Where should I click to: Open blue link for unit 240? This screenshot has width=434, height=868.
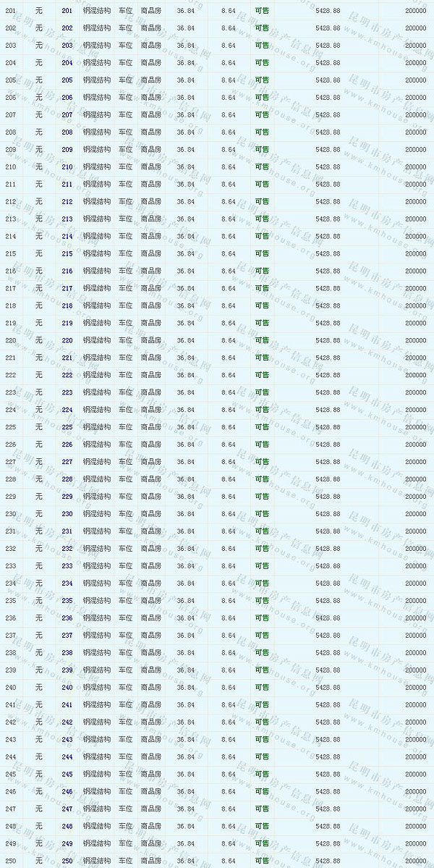(x=67, y=688)
